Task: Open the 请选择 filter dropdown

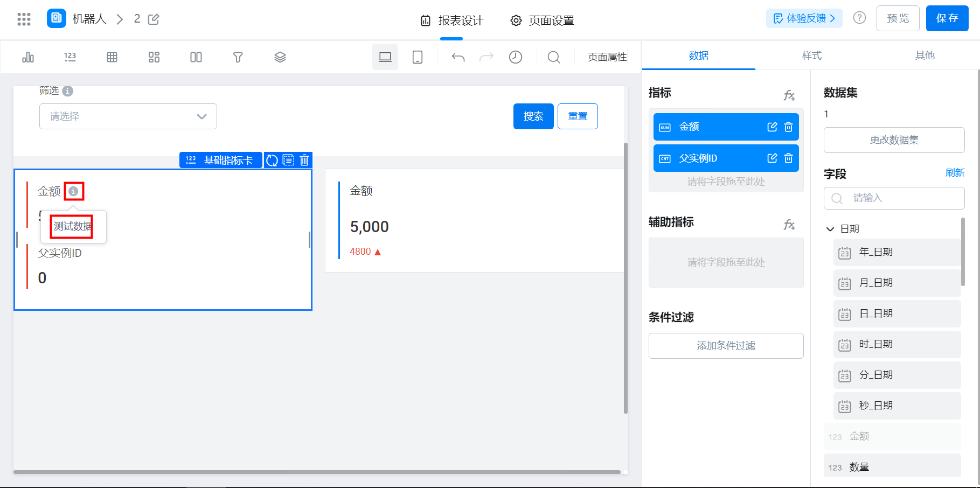Action: tap(128, 116)
